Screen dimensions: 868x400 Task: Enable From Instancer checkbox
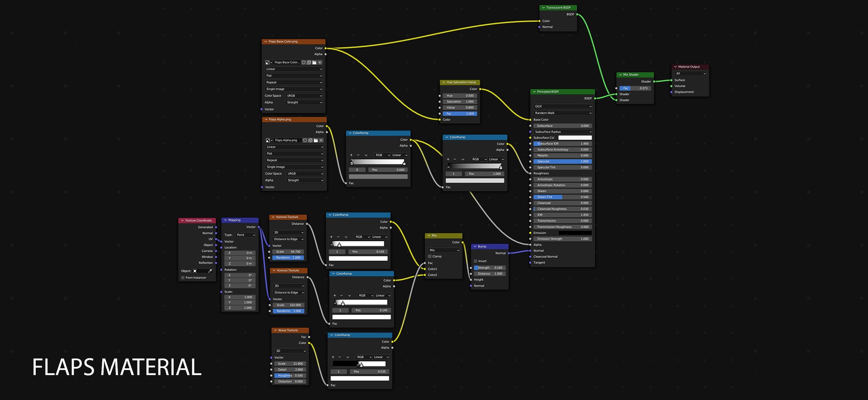click(183, 278)
